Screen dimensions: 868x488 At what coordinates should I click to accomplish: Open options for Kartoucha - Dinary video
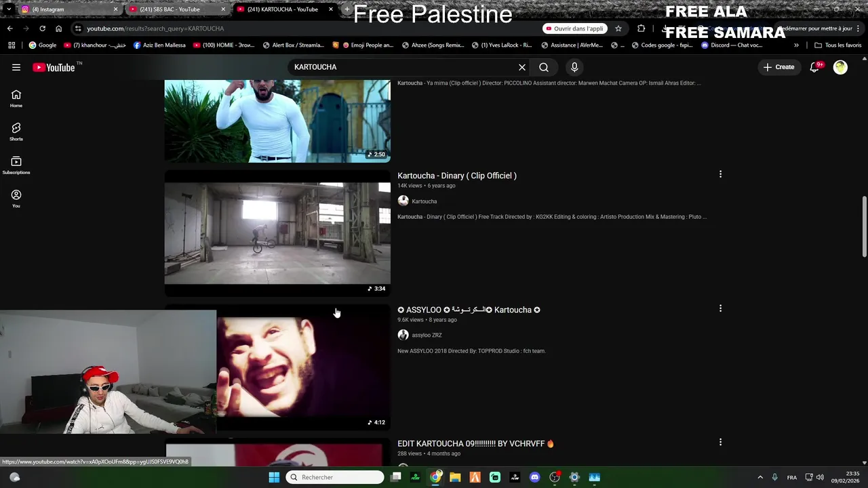coord(720,174)
